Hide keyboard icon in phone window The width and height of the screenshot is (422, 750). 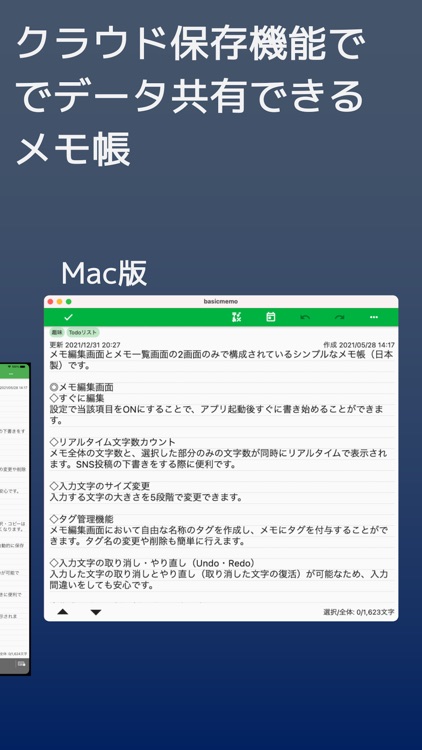(x=22, y=663)
